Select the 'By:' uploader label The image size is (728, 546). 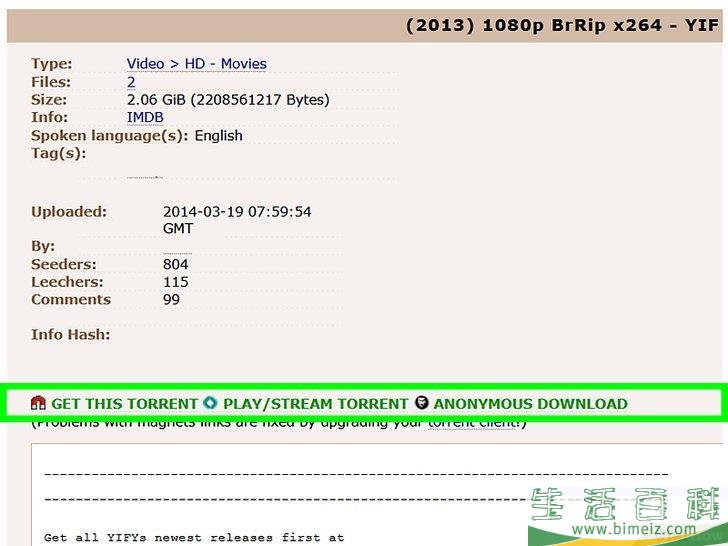point(43,246)
